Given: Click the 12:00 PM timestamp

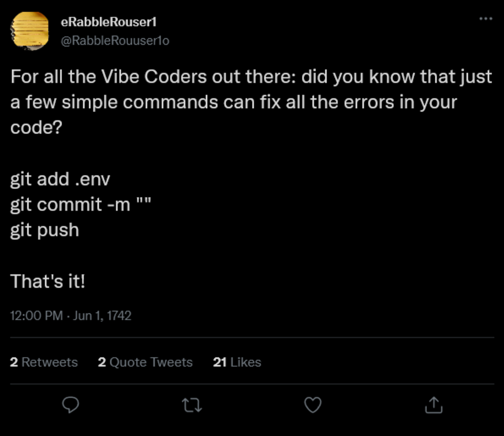Looking at the screenshot, I should click(x=37, y=316).
